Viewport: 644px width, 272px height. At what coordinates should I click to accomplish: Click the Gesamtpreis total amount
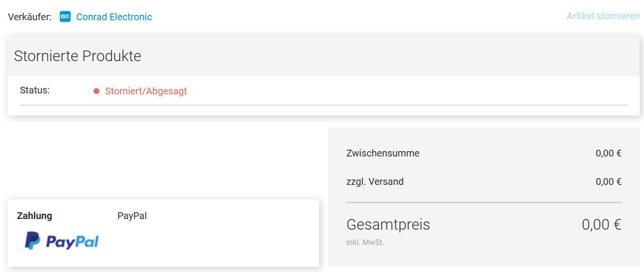point(602,224)
